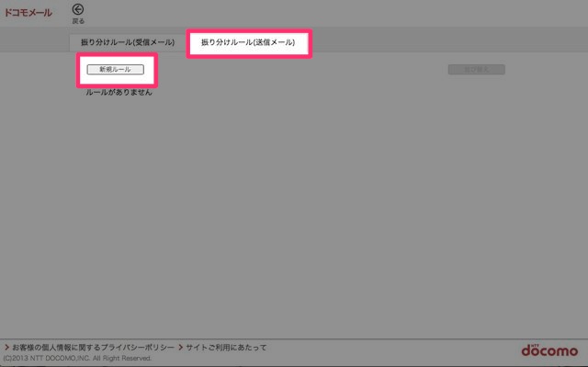
Task: Select the 振り分けルール(送信メール) tab
Action: (248, 42)
